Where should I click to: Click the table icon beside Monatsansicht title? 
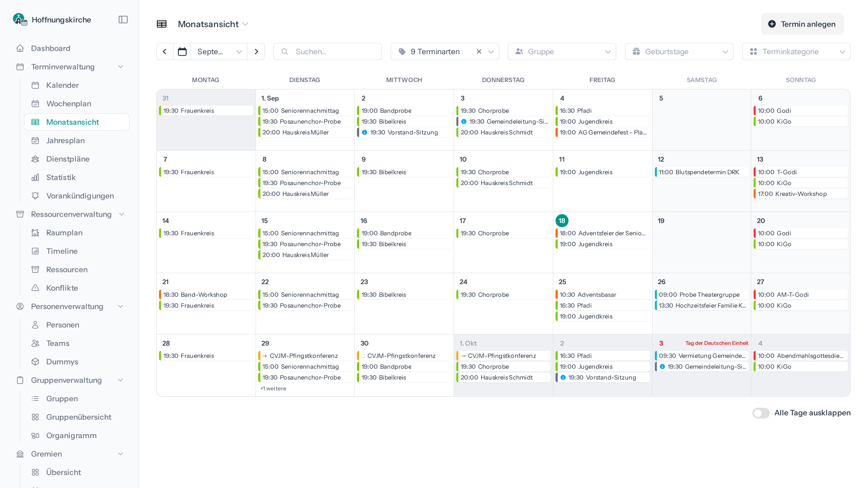[x=162, y=24]
